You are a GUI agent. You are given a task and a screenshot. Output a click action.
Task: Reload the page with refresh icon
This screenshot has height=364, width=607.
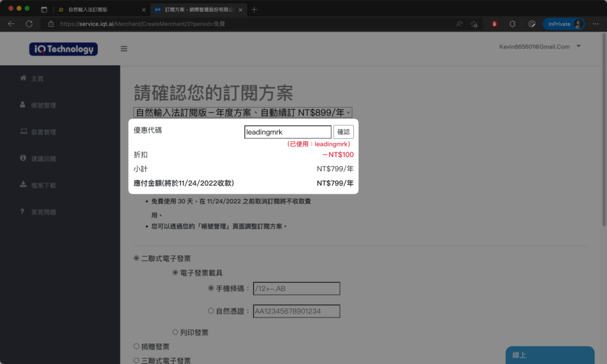29,24
